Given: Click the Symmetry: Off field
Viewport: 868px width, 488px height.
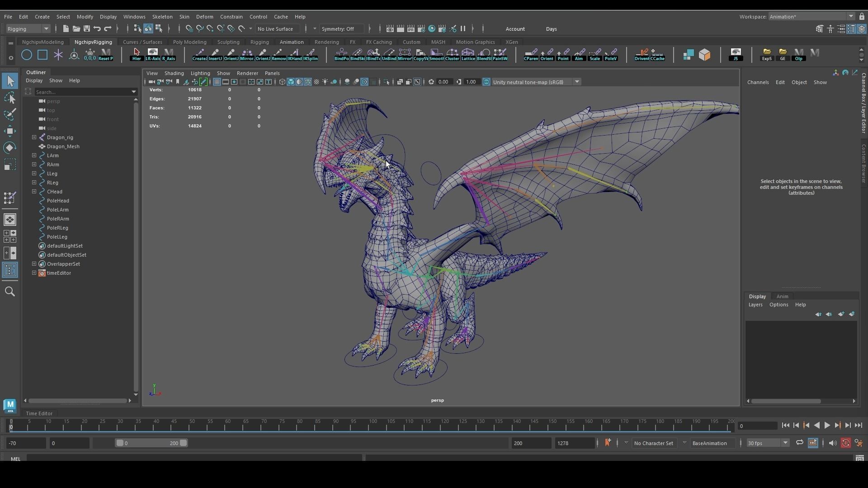Looking at the screenshot, I should tap(341, 28).
